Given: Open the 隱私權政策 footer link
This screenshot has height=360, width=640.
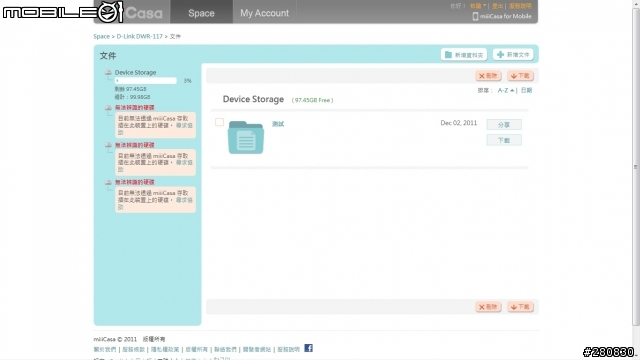Looking at the screenshot, I should click(x=165, y=349).
